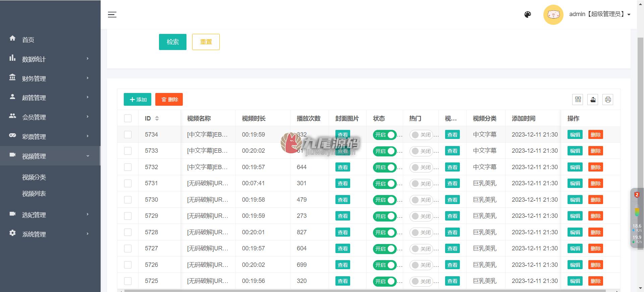This screenshot has width=644, height=292.
Task: Open the admin account dropdown arrow
Action: pyautogui.click(x=629, y=14)
